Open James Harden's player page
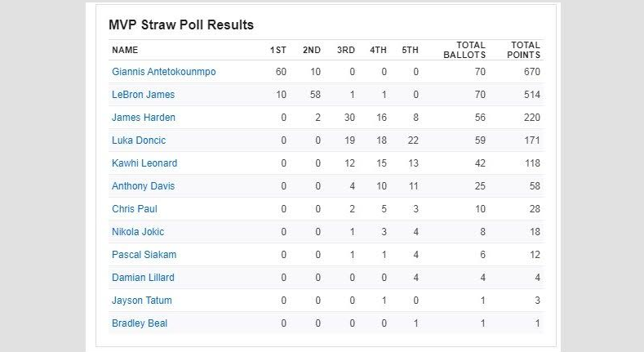Image resolution: width=644 pixels, height=352 pixels. tap(144, 118)
